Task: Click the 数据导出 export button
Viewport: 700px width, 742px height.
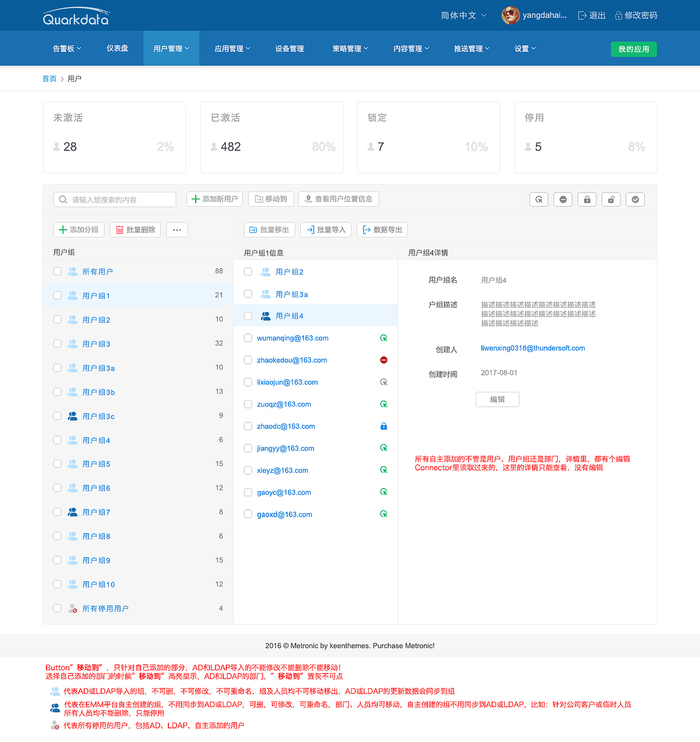Action: pyautogui.click(x=382, y=230)
